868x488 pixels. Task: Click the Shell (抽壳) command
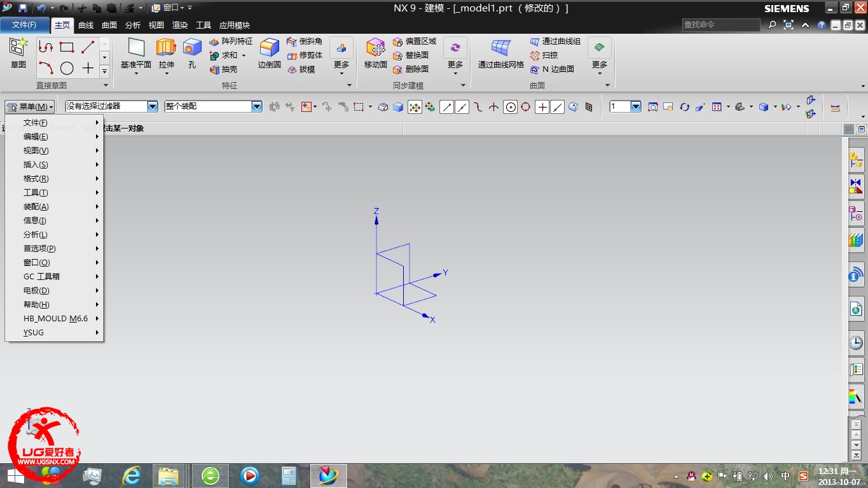point(223,69)
